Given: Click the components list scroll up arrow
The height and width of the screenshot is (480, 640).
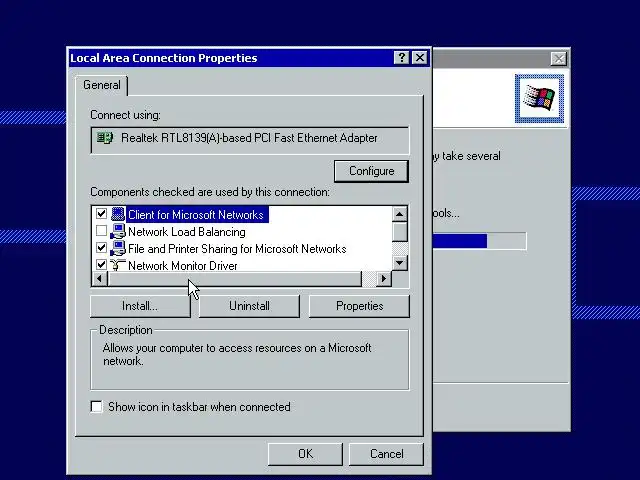Looking at the screenshot, I should [400, 214].
